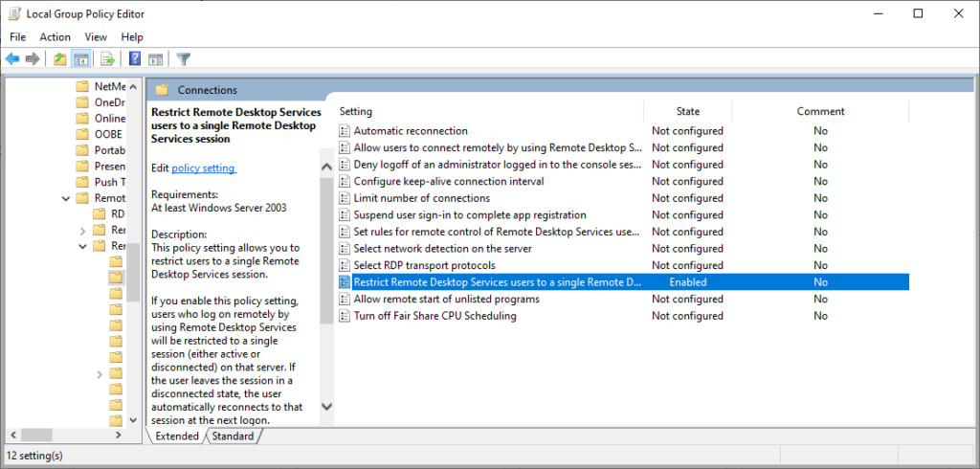Screen dimensions: 980x469
Task: Open the Action menu
Action: tap(55, 36)
